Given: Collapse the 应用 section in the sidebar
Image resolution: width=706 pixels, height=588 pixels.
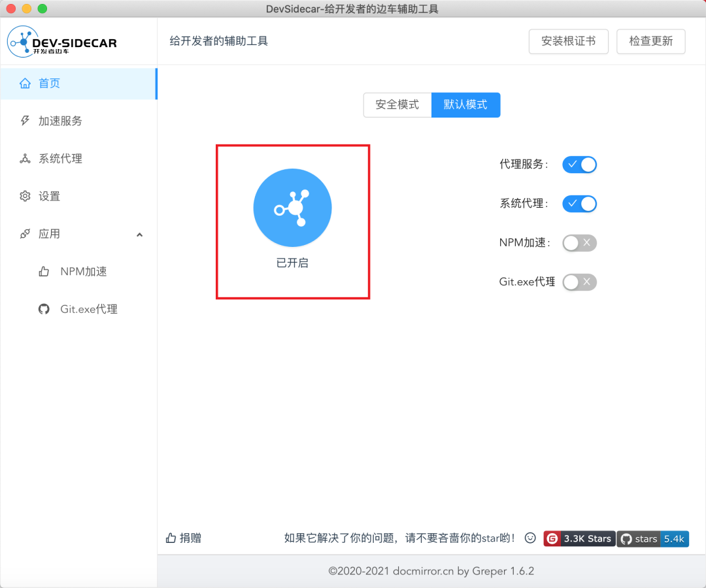Looking at the screenshot, I should coord(139,234).
